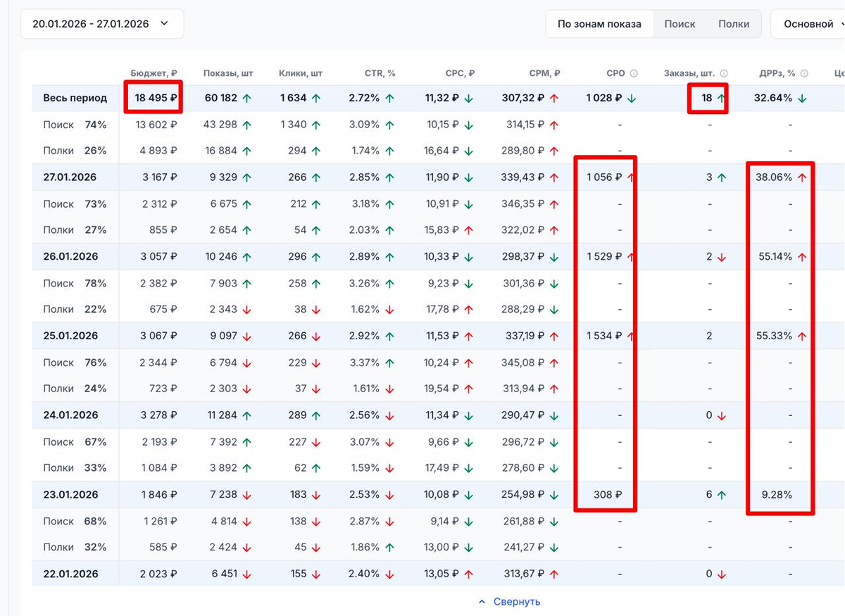845x616 pixels.
Task: Click the total budget value 18 495 ₽
Action: (x=155, y=99)
